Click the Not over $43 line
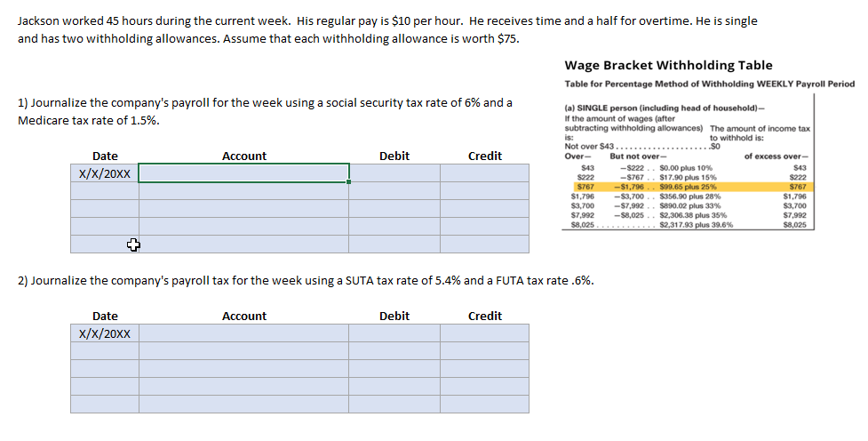This screenshot has height=441, width=868. coord(642,147)
